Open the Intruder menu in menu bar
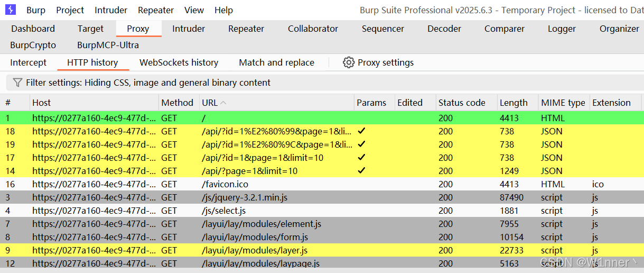 (111, 10)
